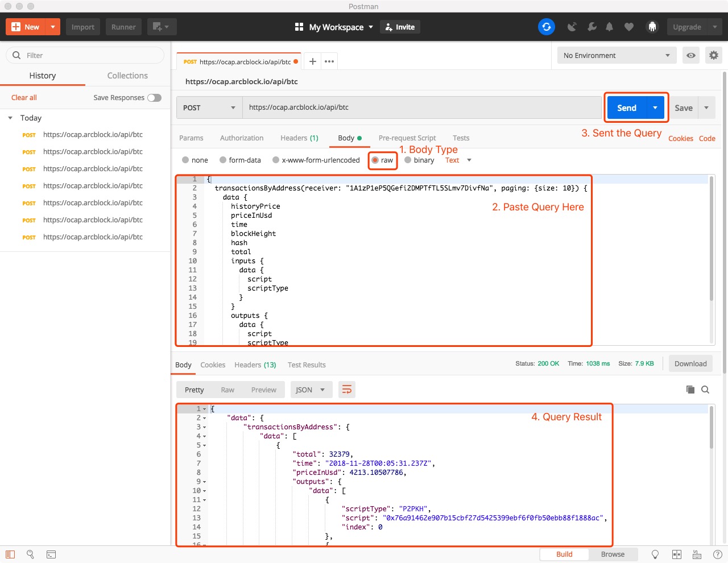Open the Tests tab
This screenshot has width=728, height=563.
coord(461,138)
